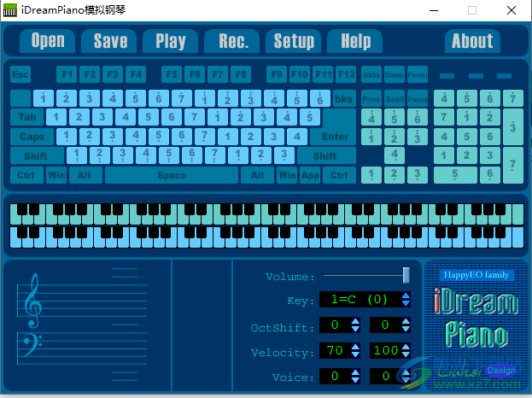Viewport: 532px width, 398px height.
Task: Click the left Ctrl virtual key
Action: click(26, 175)
